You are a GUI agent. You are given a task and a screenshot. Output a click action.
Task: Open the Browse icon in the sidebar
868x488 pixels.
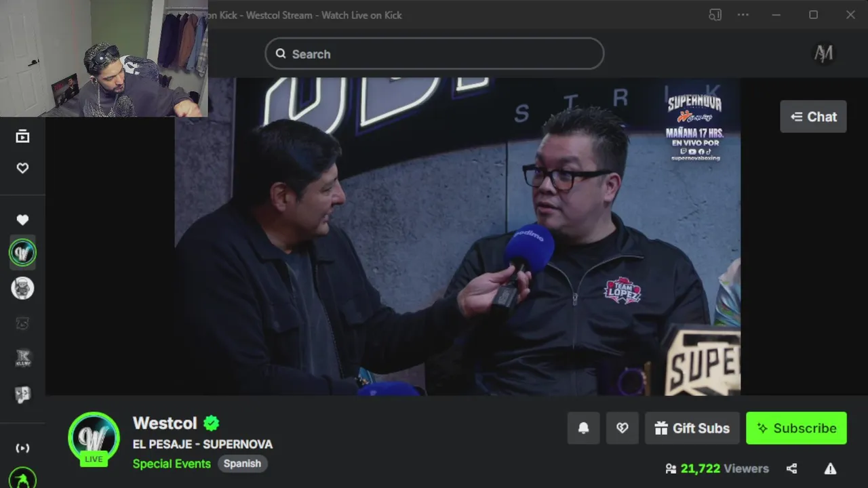tap(22, 137)
